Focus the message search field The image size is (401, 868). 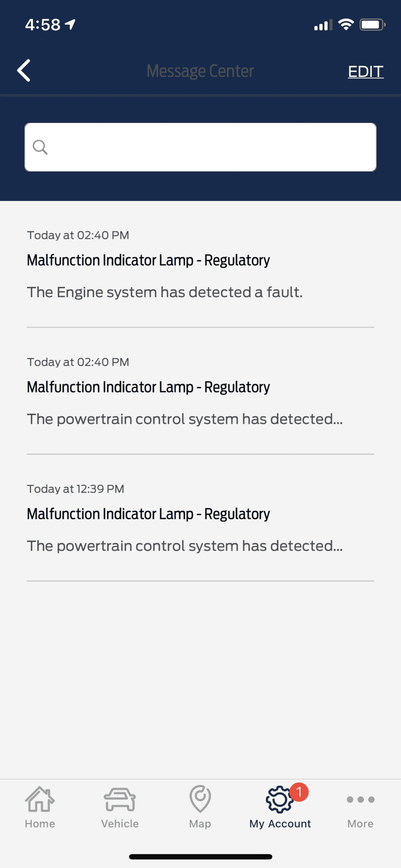point(210,147)
